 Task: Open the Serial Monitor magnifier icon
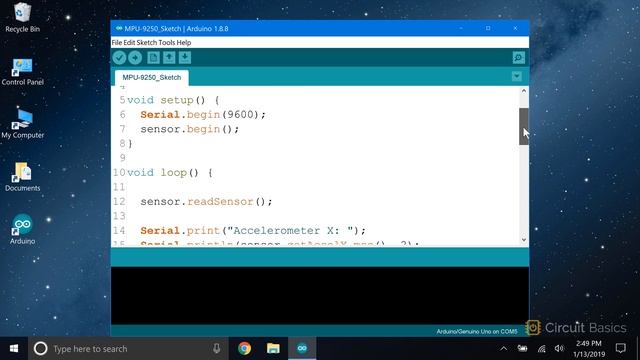(518, 58)
